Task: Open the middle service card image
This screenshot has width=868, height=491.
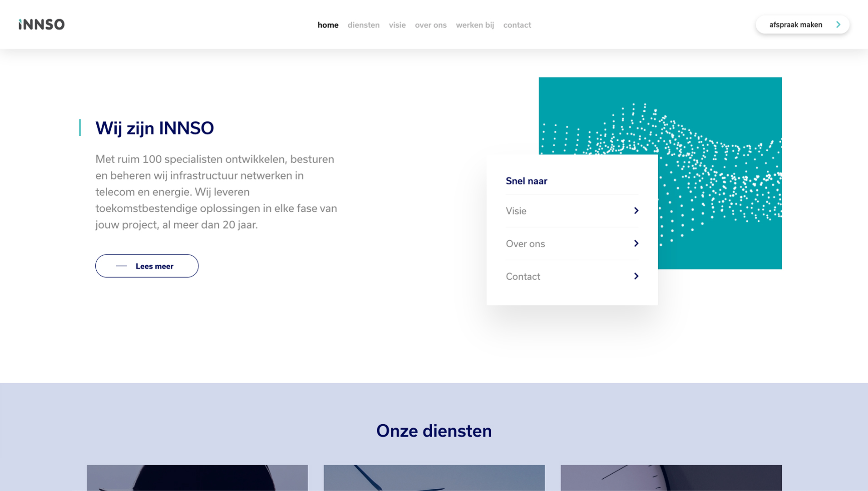Action: coord(434,478)
